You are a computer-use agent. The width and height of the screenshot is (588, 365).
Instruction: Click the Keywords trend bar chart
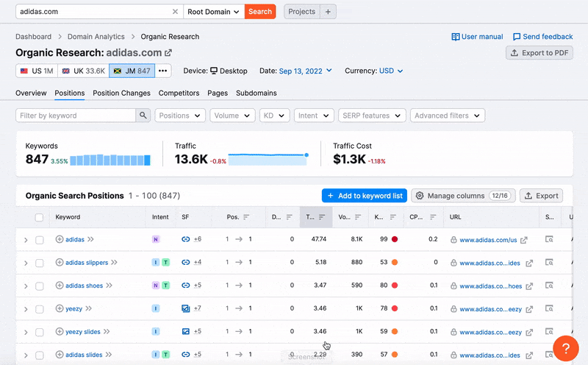point(110,160)
